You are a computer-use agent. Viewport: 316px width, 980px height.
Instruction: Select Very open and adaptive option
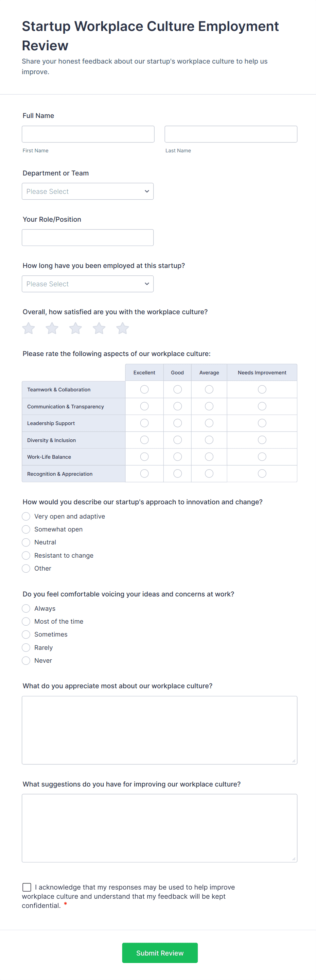26,516
